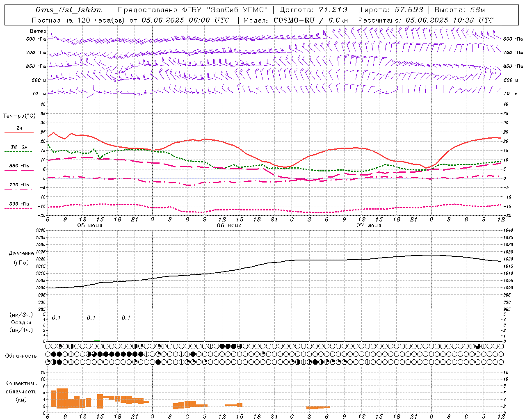This screenshot has height=420, width=525.
Task: Select the 2м temperature legend label
Action: 19,128
